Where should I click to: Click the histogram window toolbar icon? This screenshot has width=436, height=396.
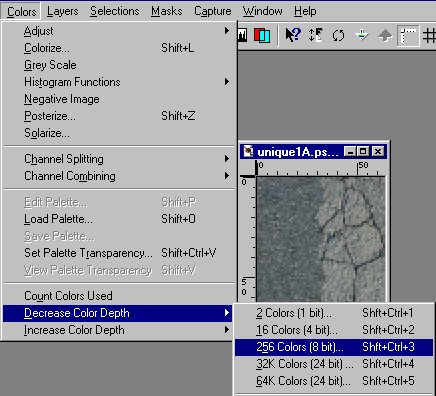tap(242, 35)
